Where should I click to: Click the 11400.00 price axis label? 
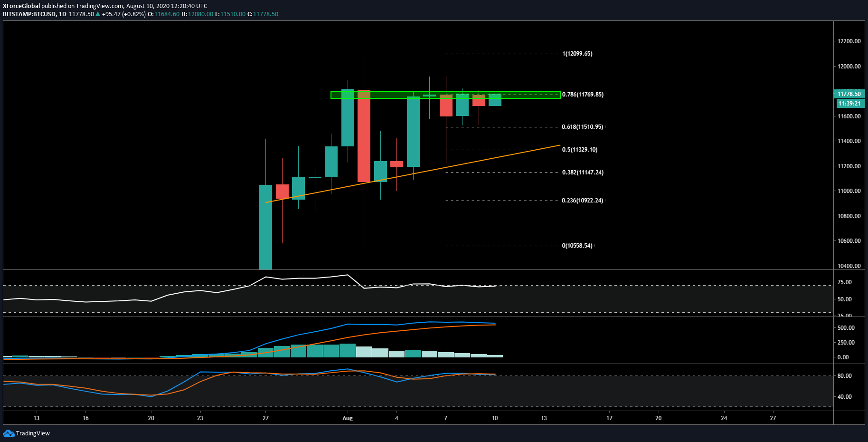coord(849,141)
